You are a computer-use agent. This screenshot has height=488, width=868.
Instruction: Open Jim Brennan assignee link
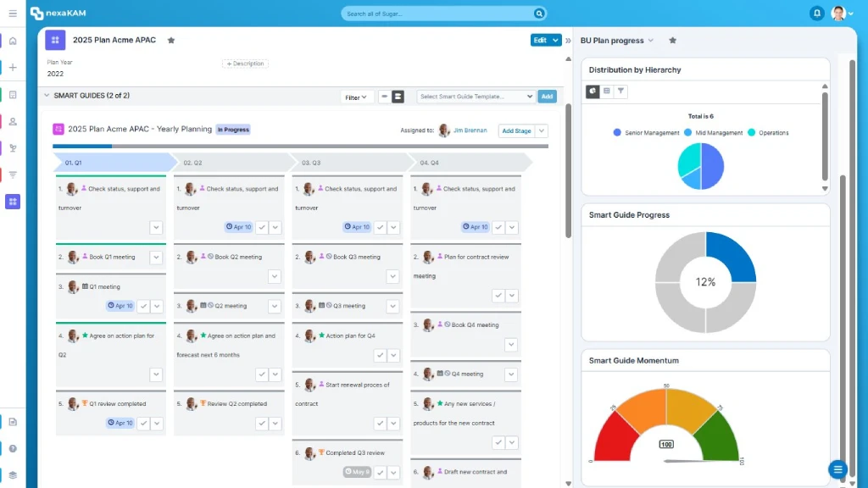(x=470, y=130)
